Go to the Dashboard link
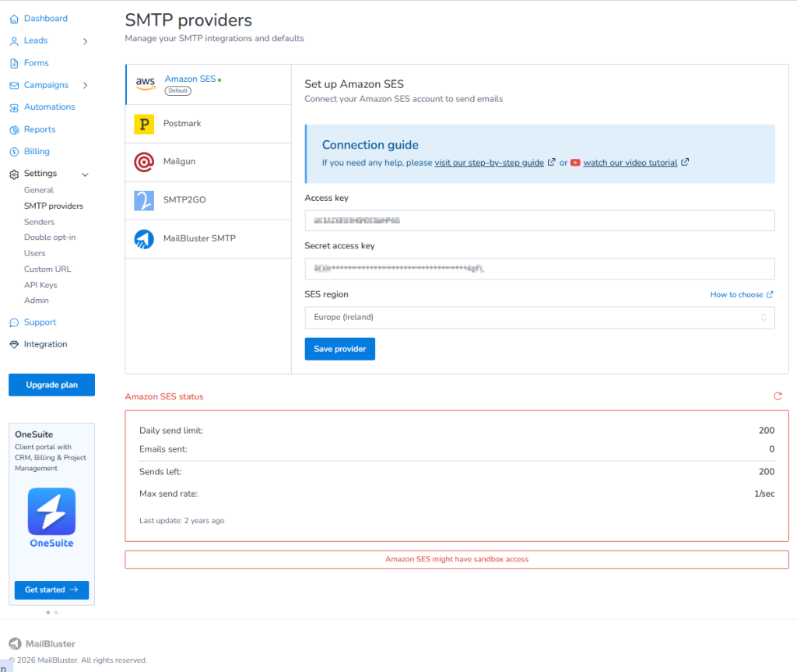Image resolution: width=797 pixels, height=672 pixels. coord(46,19)
